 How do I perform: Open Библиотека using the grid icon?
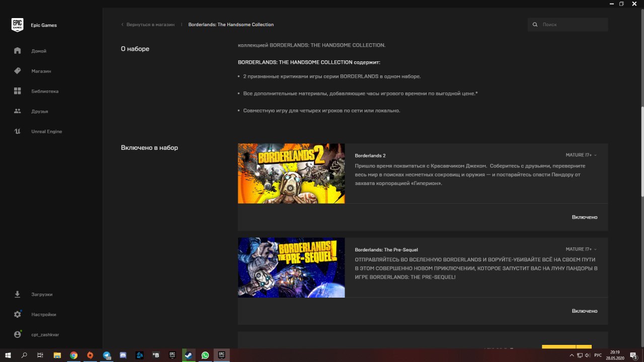click(18, 91)
